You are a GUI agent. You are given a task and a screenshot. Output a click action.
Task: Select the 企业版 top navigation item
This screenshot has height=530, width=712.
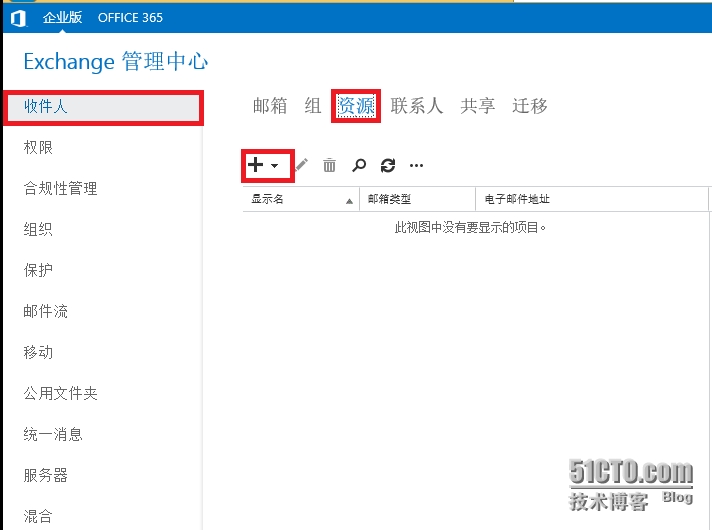63,17
